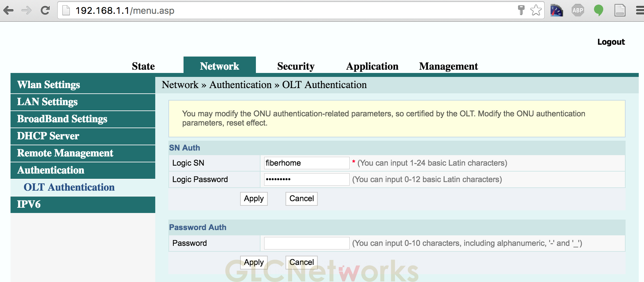
Task: Click the page icon in the address bar
Action: (66, 11)
